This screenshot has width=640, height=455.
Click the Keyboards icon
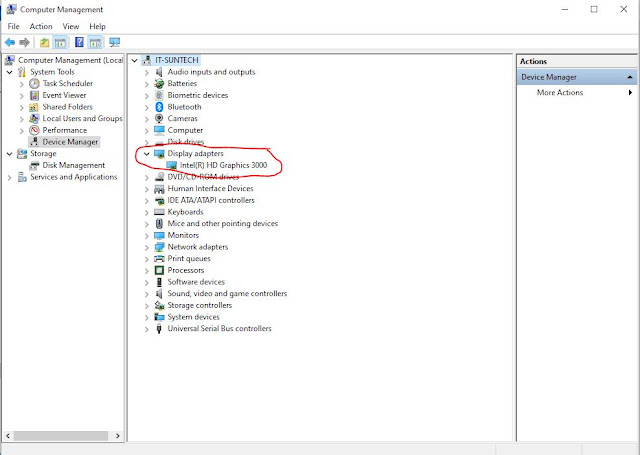pos(159,212)
